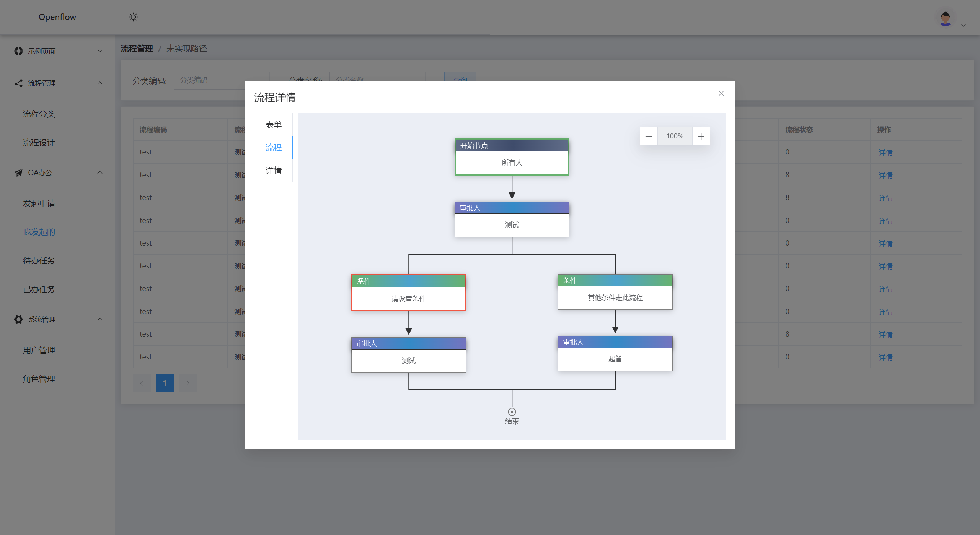Close the 流程详情 dialog
This screenshot has width=980, height=535.
click(721, 93)
